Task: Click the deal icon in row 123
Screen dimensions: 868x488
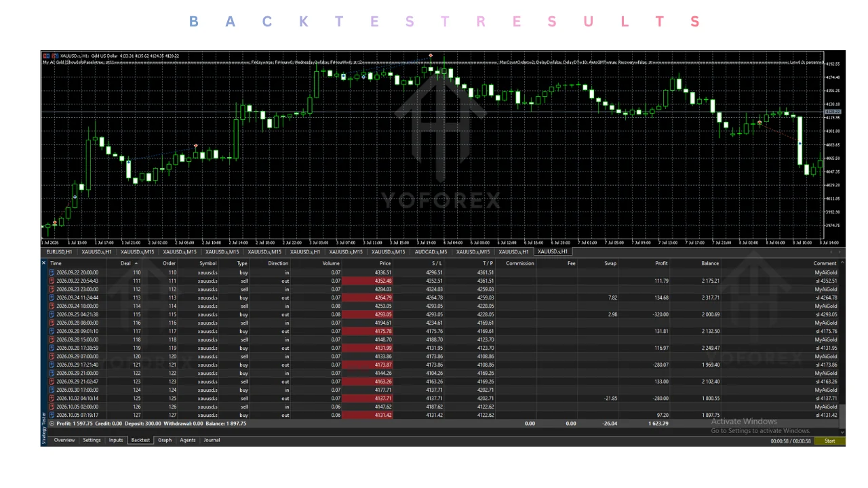Action: pos(52,382)
